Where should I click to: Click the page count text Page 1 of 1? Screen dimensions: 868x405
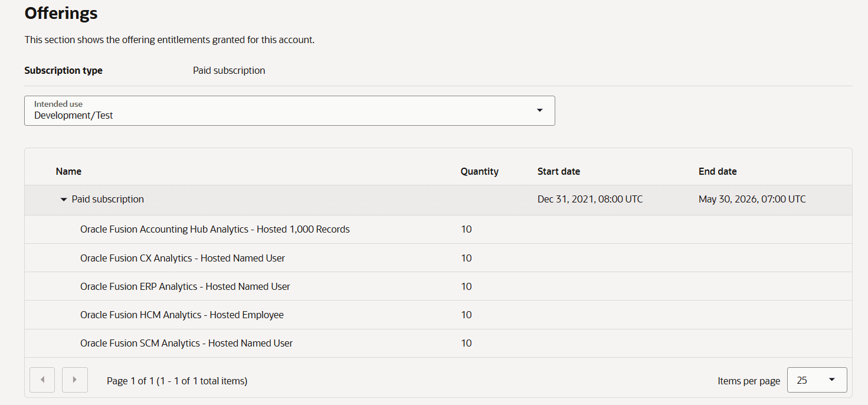[176, 381]
